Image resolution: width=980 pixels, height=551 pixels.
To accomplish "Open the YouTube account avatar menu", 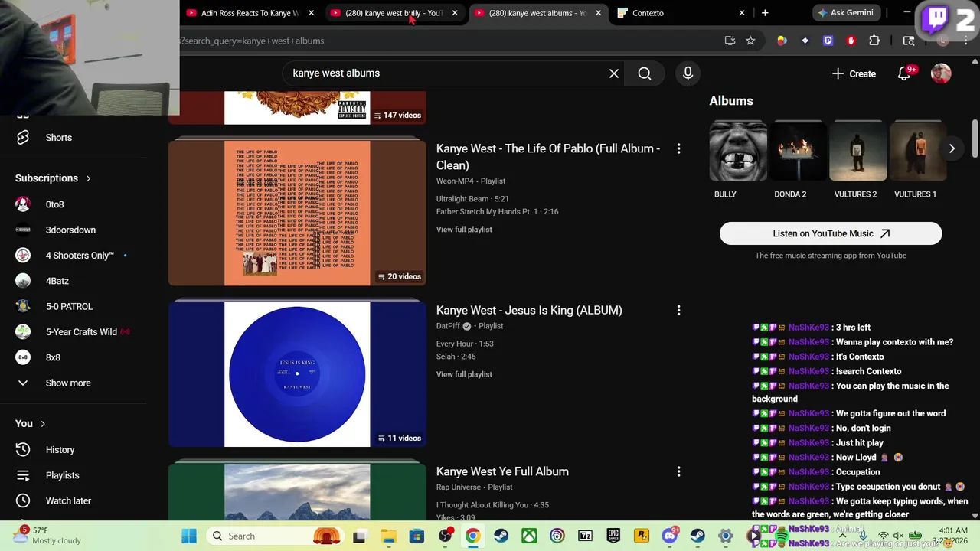I will pos(941,73).
